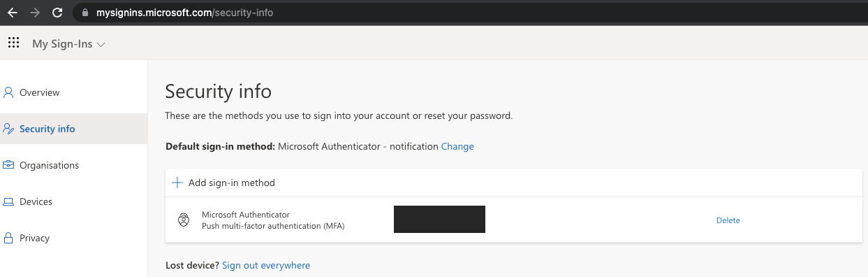
Task: View site info via address bar lock
Action: point(85,12)
